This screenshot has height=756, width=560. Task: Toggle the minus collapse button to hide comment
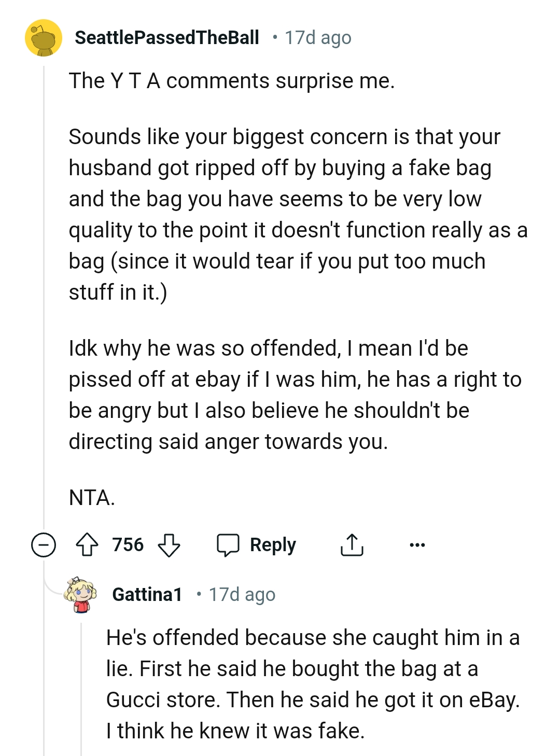point(43,545)
